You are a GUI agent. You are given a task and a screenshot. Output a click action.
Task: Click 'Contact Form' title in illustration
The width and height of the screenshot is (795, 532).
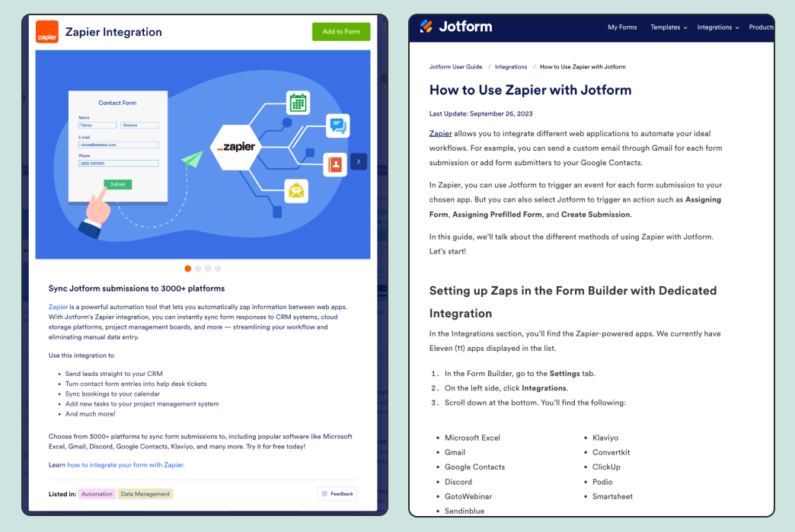click(117, 103)
